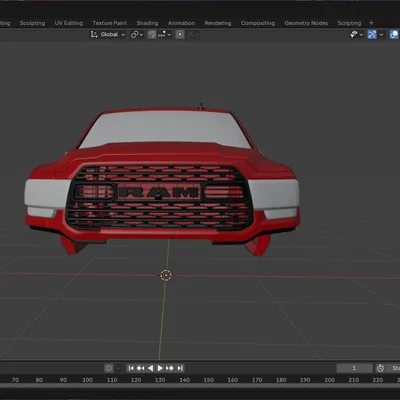
Task: Play the animation forward
Action: click(160, 368)
